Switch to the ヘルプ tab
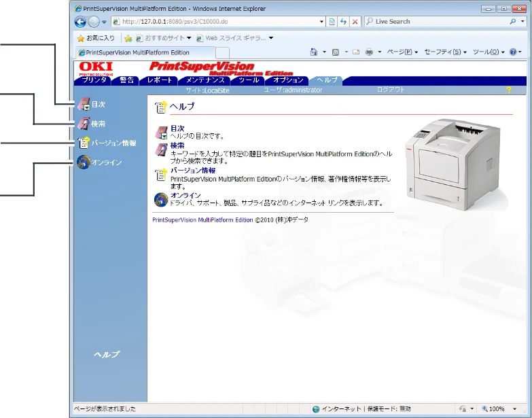The width and height of the screenshot is (532, 418). (x=326, y=80)
